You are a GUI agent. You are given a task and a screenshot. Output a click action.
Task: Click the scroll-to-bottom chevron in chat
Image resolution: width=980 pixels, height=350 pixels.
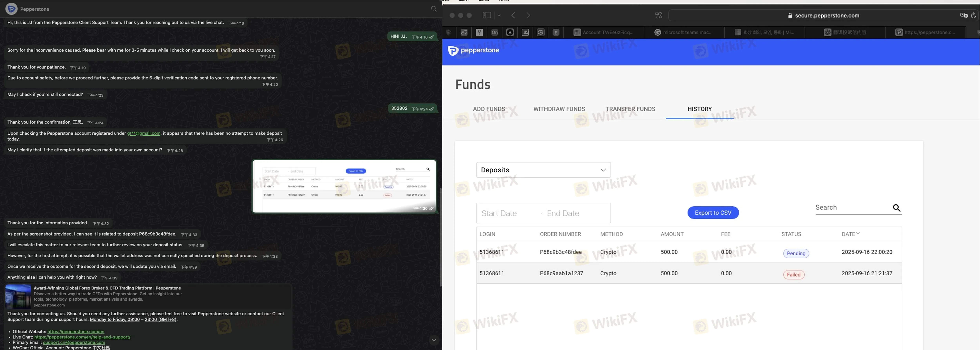434,340
